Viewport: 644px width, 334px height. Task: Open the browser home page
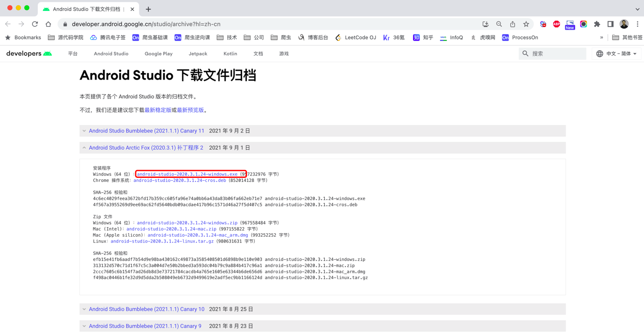48,24
